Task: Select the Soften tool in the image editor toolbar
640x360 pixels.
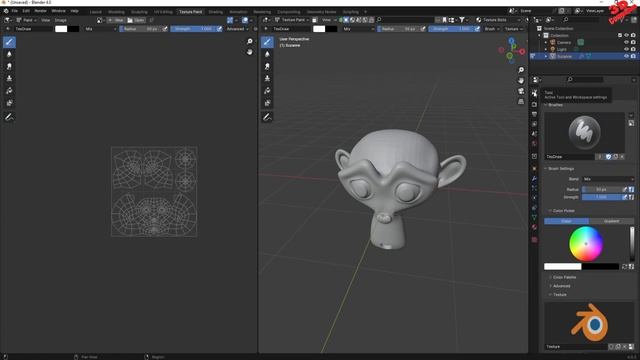Action: click(9, 54)
